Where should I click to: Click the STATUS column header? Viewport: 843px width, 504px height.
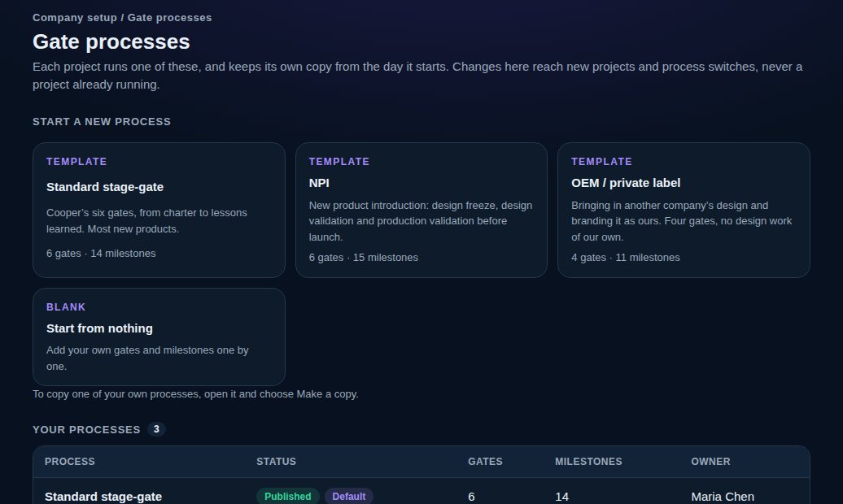pyautogui.click(x=277, y=462)
